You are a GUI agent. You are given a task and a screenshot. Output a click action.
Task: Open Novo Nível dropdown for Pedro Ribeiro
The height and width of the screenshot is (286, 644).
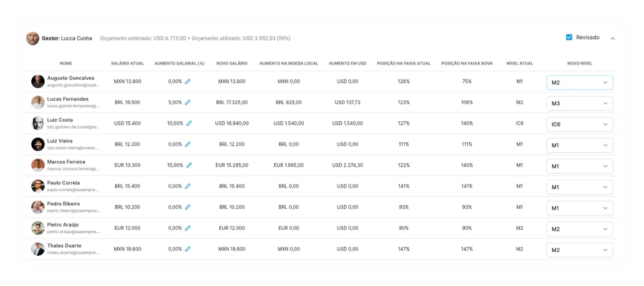580,208
